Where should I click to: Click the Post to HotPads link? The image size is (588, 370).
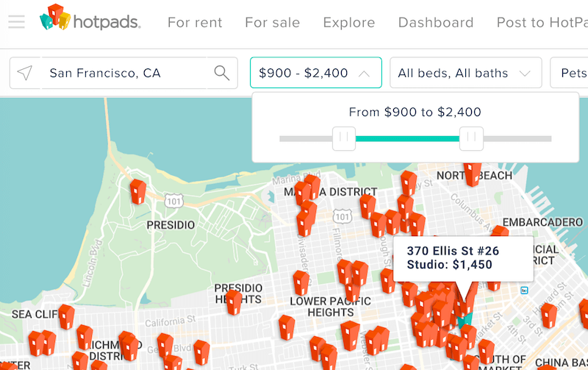(542, 23)
